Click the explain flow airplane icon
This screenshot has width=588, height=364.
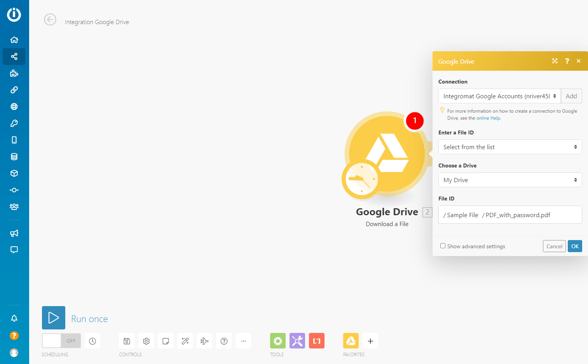[204, 341]
